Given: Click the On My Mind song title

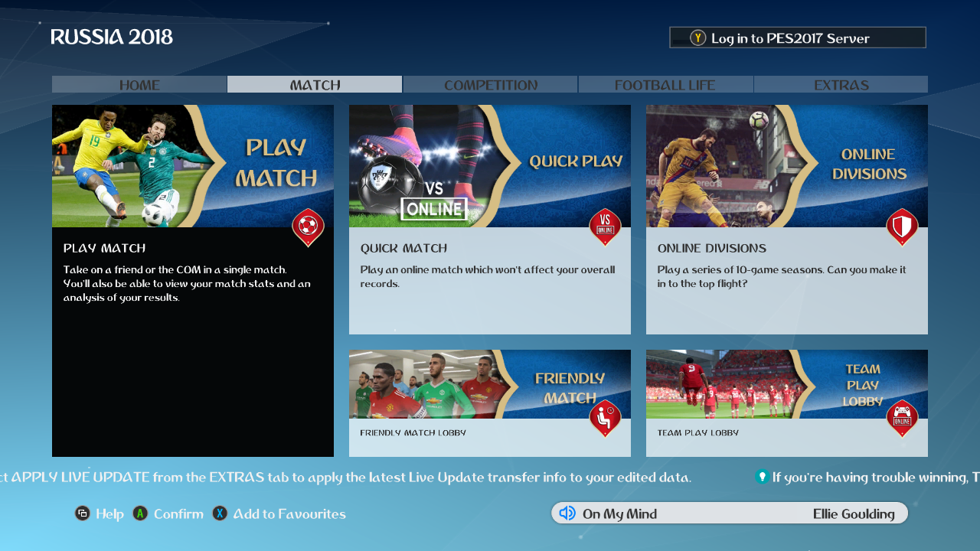Looking at the screenshot, I should (619, 514).
